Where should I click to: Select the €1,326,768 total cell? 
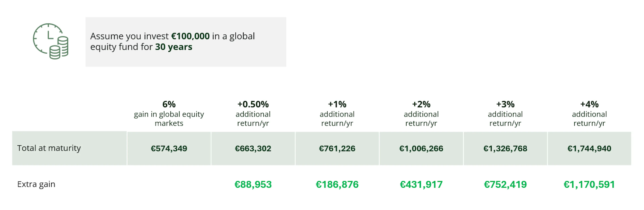(x=505, y=148)
